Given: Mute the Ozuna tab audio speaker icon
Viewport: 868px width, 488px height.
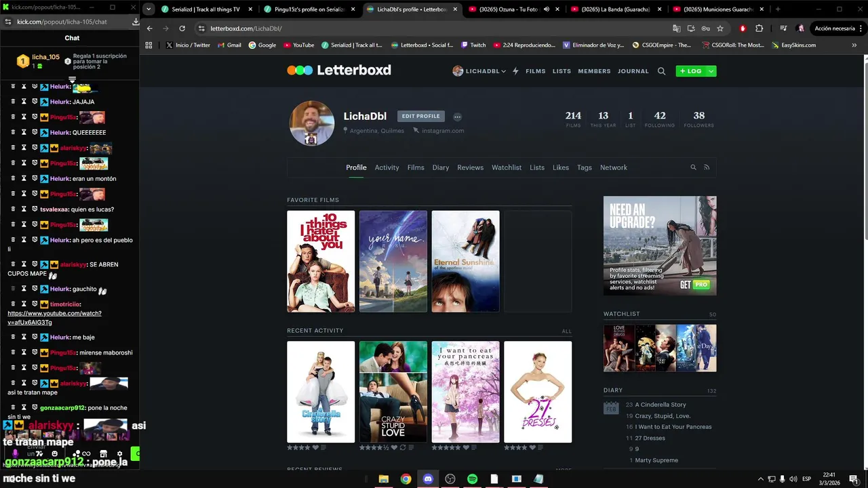Looking at the screenshot, I should pos(547,9).
